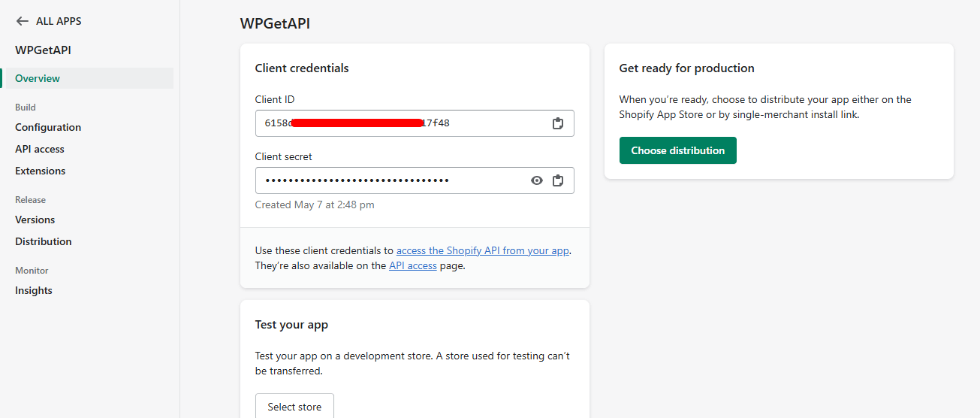Click the WPGetAPI page heading
The height and width of the screenshot is (418, 980).
tap(275, 23)
